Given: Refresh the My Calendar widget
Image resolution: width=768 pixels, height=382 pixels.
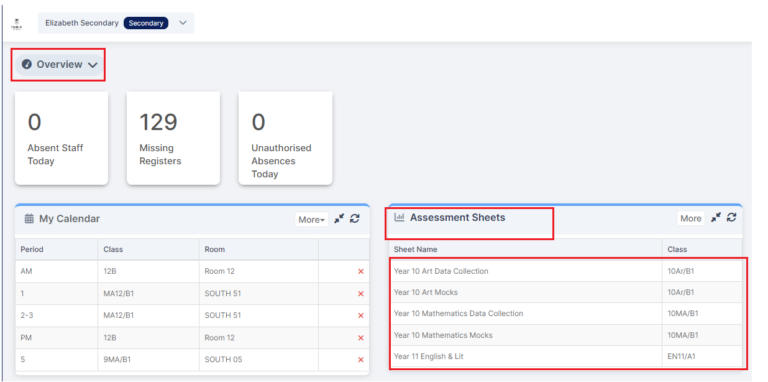Looking at the screenshot, I should click(x=355, y=219).
